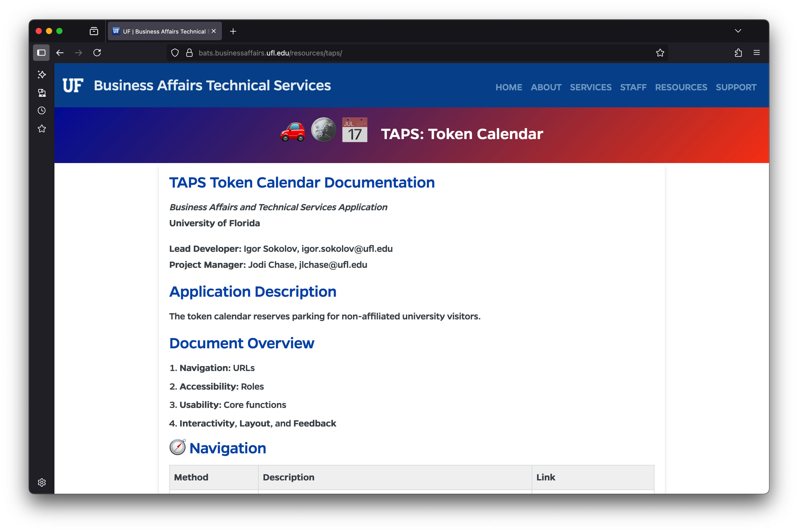Go back to the previous page
Viewport: 798px width, 532px height.
coord(60,53)
